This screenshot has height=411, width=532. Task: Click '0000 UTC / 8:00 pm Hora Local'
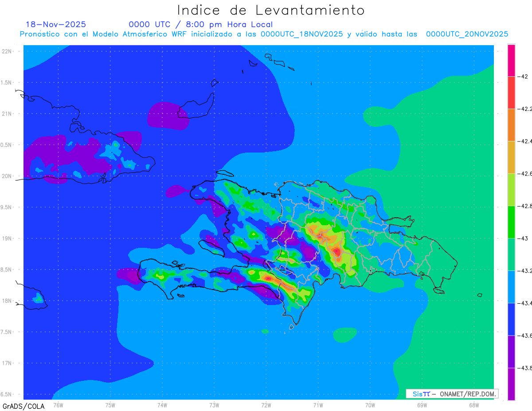201,24
